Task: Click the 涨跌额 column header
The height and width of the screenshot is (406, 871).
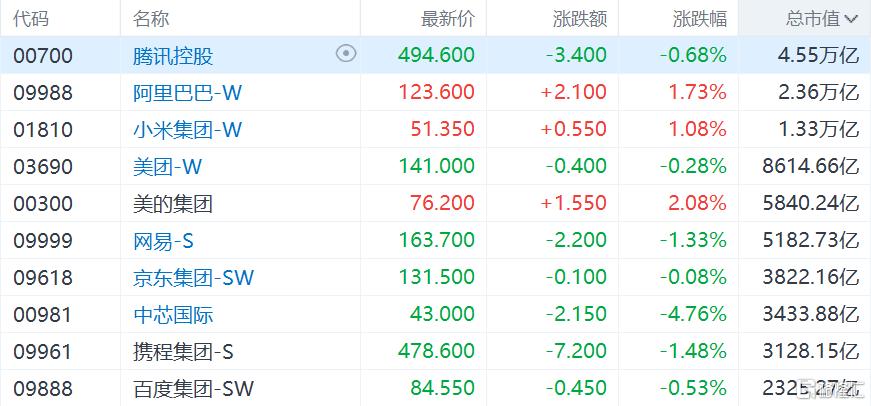Action: coord(579,19)
